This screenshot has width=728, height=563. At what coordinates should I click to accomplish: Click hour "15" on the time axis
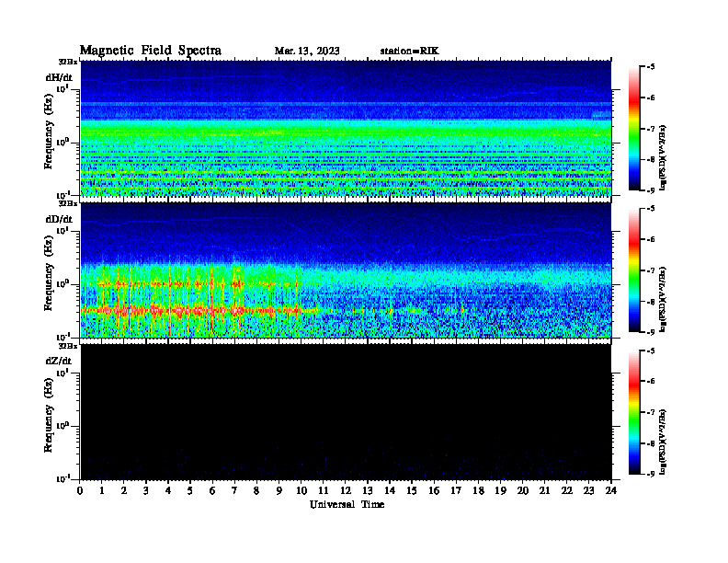click(x=412, y=490)
